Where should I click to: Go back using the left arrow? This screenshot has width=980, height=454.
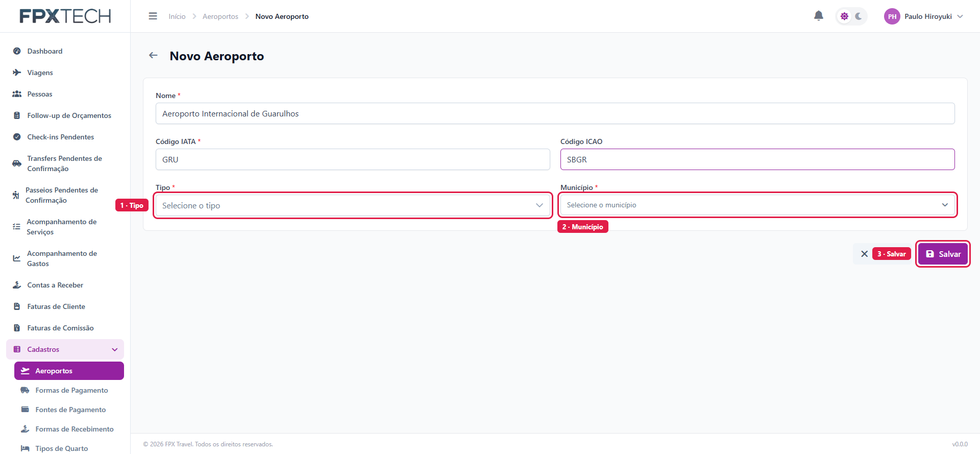(x=153, y=55)
